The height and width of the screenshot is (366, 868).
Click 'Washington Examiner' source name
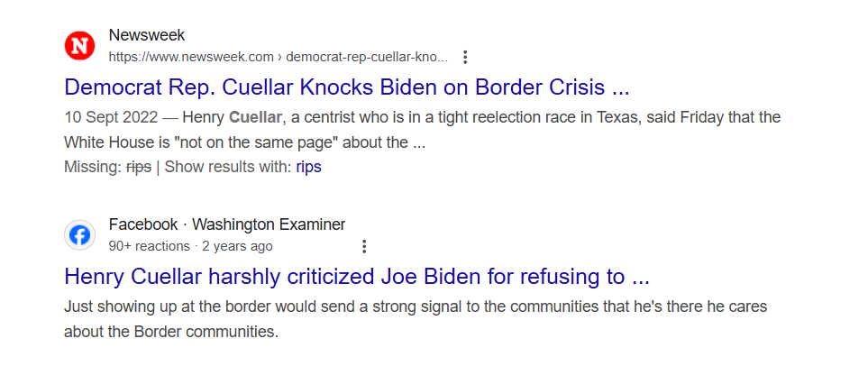click(x=269, y=224)
